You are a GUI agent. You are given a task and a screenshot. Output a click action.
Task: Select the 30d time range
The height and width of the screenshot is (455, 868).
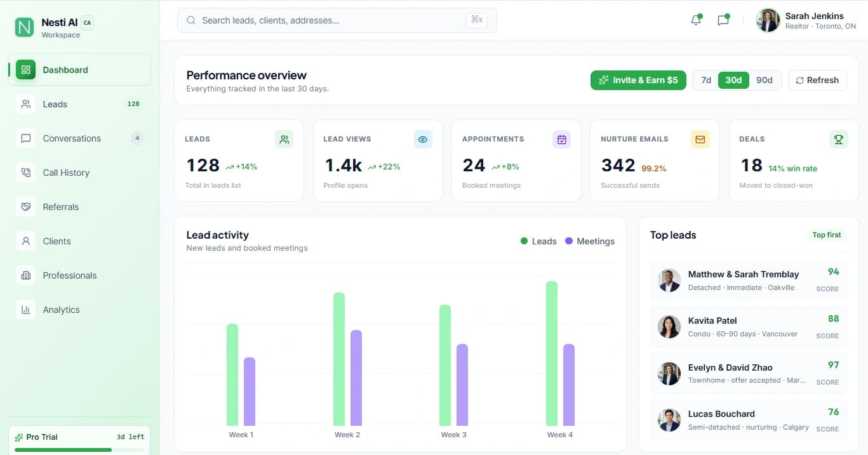click(x=733, y=80)
